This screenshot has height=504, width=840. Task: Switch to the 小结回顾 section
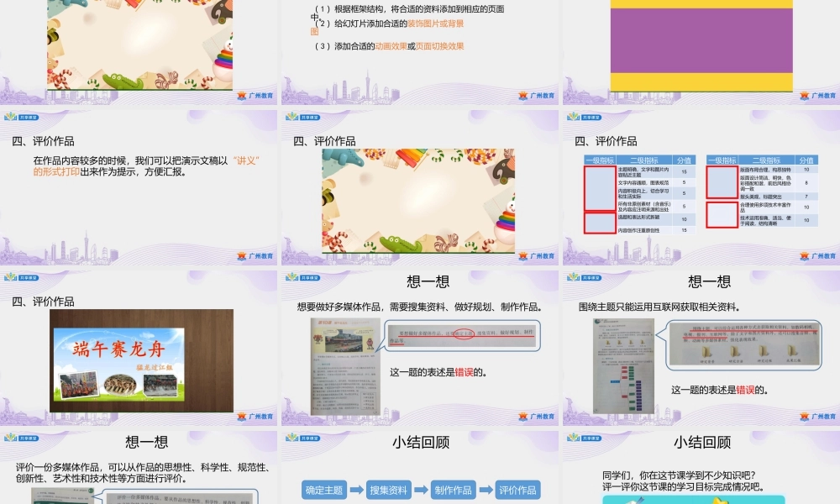coord(421,442)
